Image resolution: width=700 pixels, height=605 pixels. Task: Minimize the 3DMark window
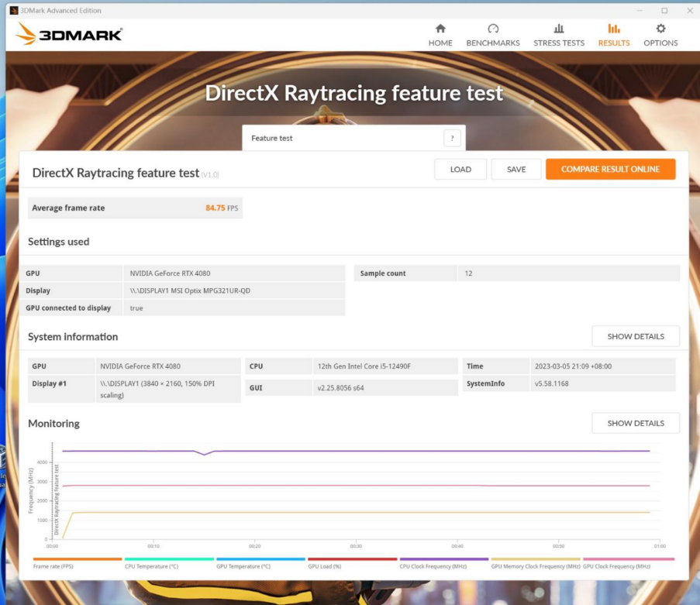point(640,10)
